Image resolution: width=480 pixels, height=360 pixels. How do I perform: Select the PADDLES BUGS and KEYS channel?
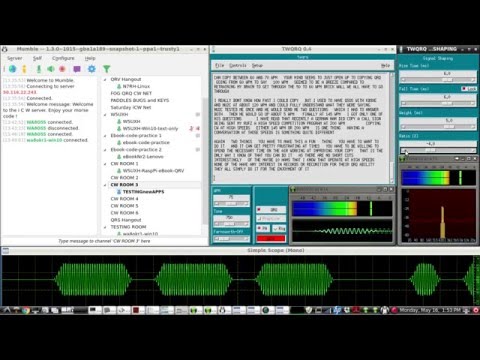coord(140,100)
